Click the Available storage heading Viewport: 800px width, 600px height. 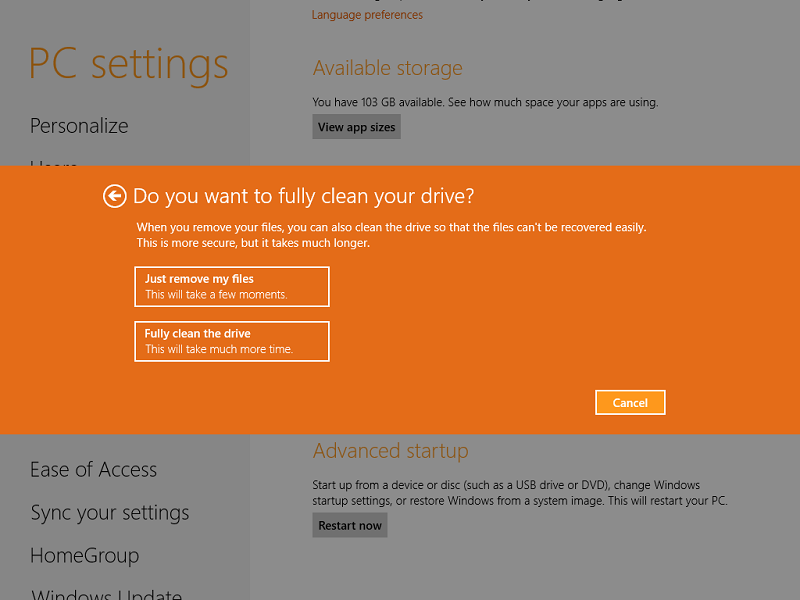coord(387,68)
